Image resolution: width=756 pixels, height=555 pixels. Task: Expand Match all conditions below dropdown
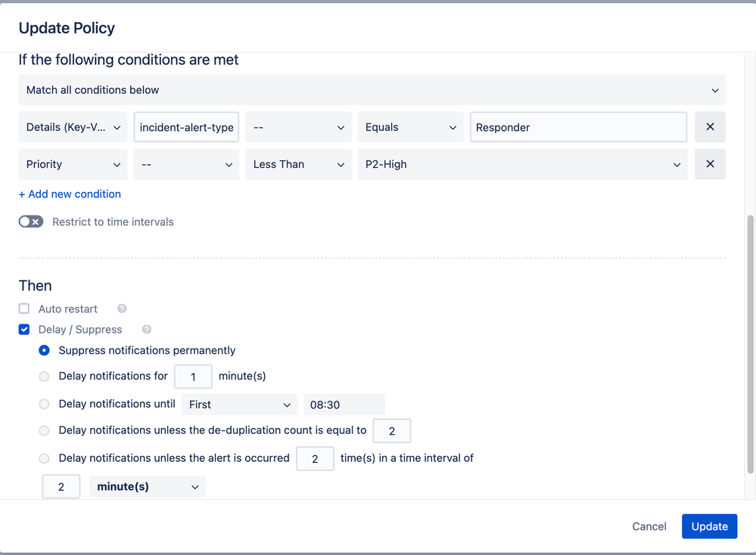point(372,90)
